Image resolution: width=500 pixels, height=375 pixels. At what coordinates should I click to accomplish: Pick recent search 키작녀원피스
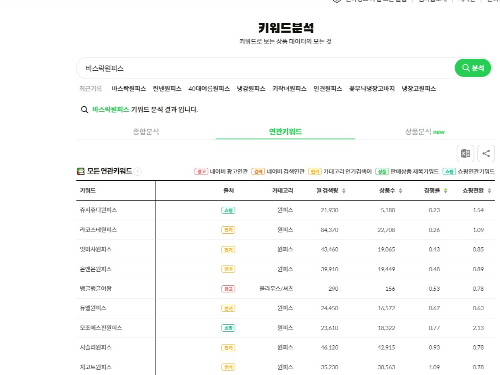pyautogui.click(x=289, y=89)
